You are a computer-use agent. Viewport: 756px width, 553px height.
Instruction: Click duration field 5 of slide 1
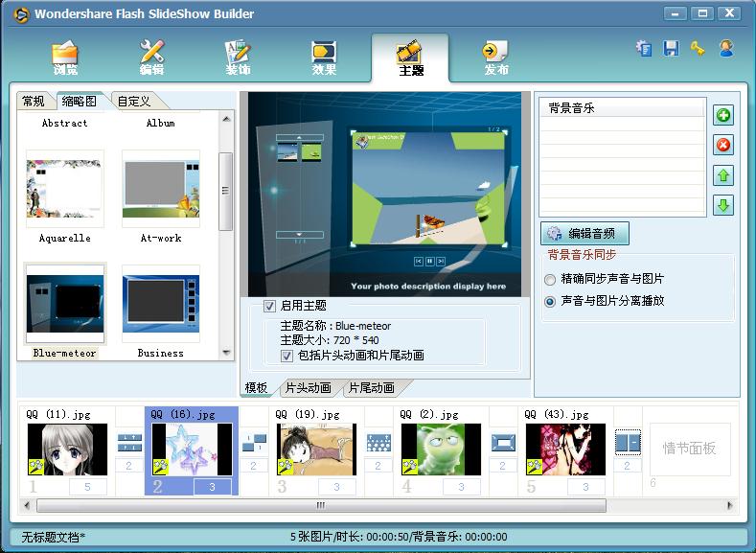(88, 487)
